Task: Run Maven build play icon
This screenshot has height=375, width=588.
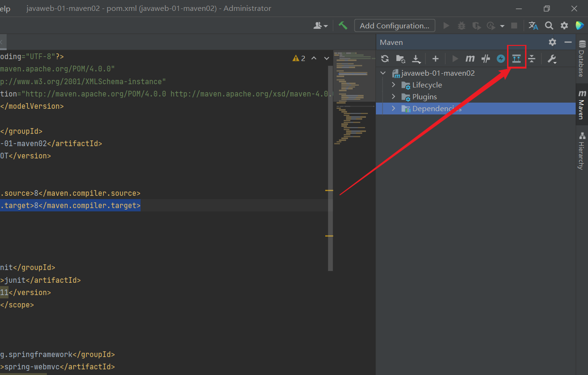Action: pyautogui.click(x=455, y=59)
